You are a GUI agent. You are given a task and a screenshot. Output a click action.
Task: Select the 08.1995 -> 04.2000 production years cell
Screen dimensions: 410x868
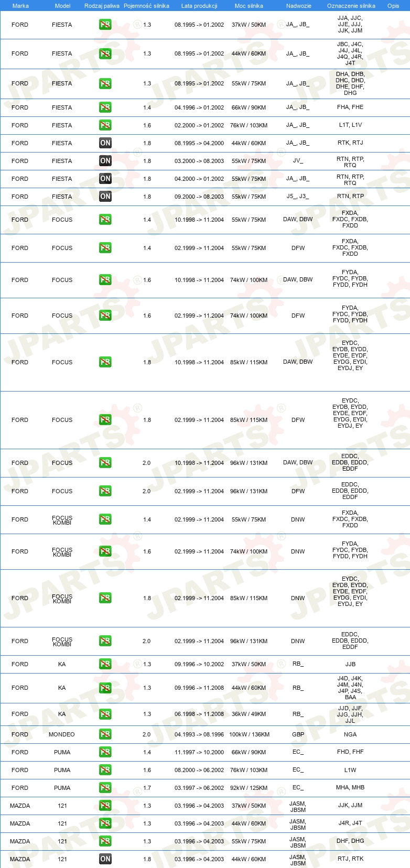click(x=199, y=143)
